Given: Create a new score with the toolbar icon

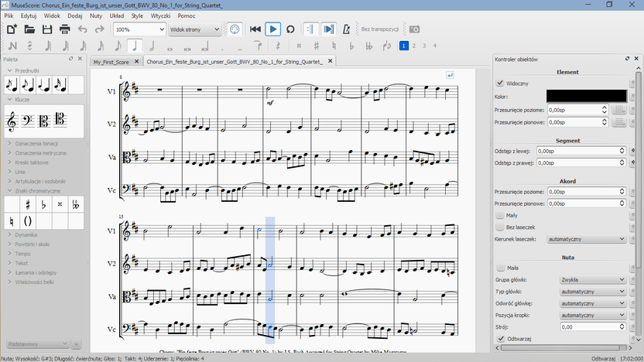Looking at the screenshot, I should [x=12, y=29].
